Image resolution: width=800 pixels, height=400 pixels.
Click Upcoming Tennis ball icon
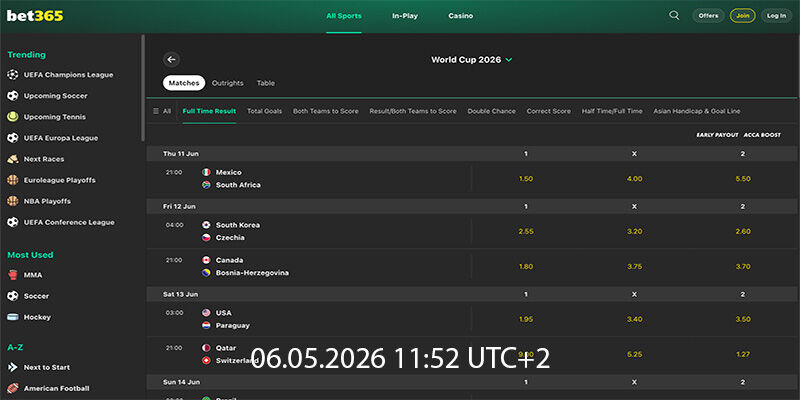click(13, 117)
